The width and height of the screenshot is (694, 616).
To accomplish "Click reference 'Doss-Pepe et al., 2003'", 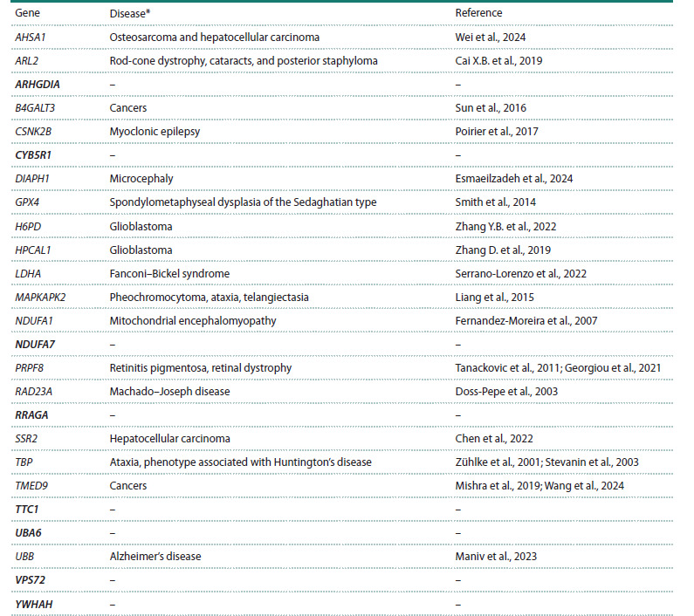I will 506,392.
